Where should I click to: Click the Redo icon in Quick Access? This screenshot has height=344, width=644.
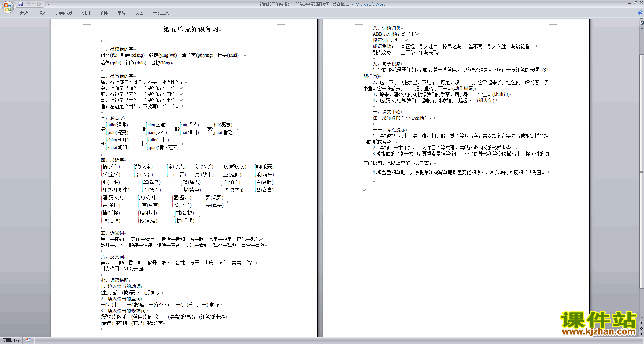[x=39, y=4]
